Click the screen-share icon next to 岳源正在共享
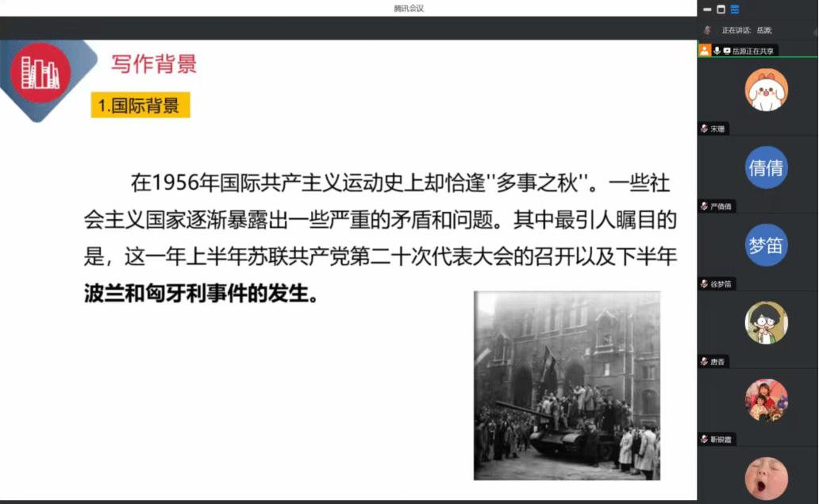Screen dimensions: 819x504 coord(727,50)
